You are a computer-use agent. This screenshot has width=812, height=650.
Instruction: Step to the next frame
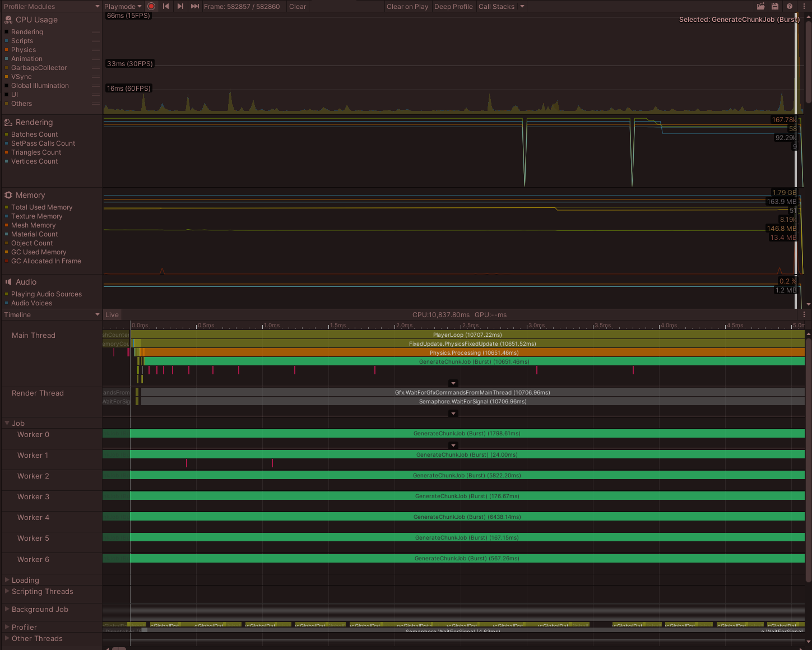[180, 6]
